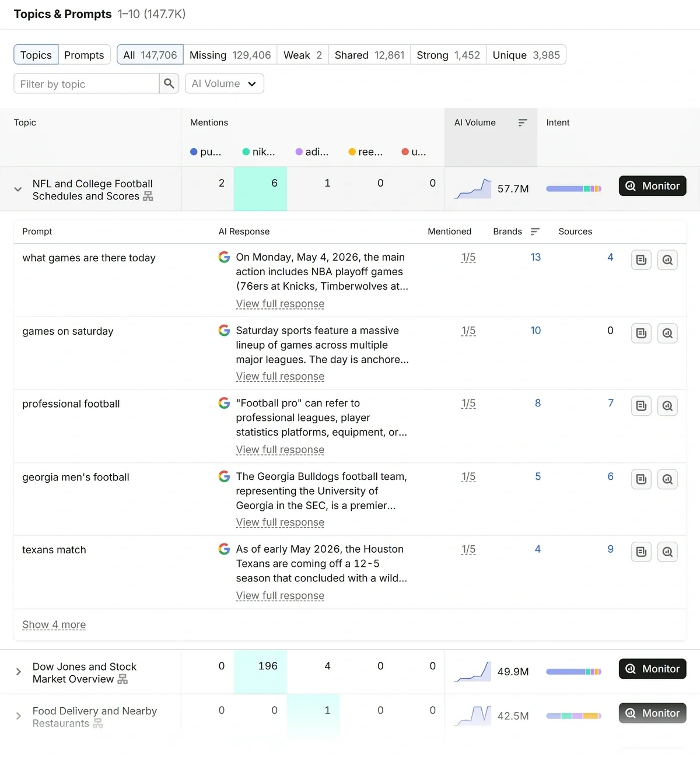700x758 pixels.
Task: View full response for 'texans match'
Action: click(280, 596)
